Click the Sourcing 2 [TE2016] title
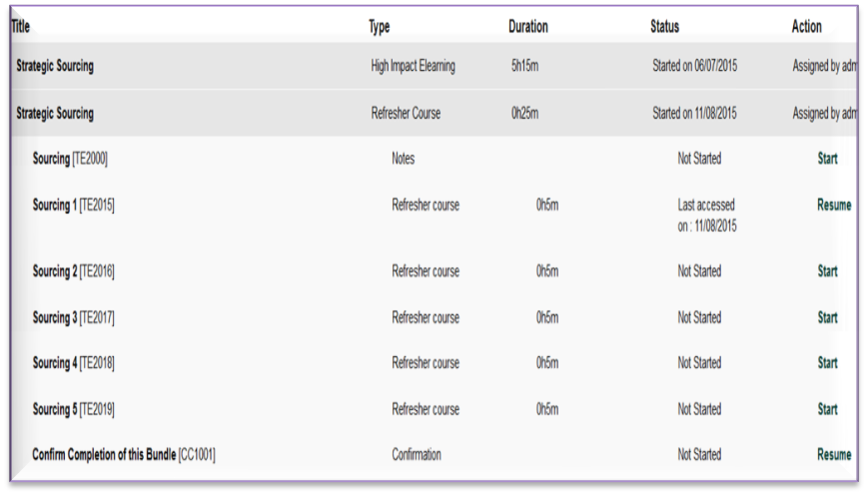 click(74, 271)
